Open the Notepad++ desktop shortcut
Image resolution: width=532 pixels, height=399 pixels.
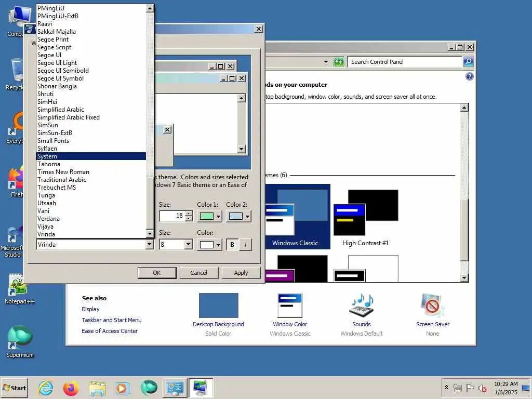coord(19,288)
